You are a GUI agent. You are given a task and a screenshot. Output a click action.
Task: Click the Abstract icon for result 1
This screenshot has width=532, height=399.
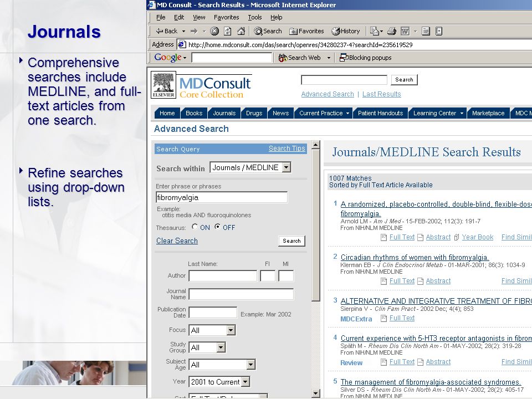(x=421, y=238)
